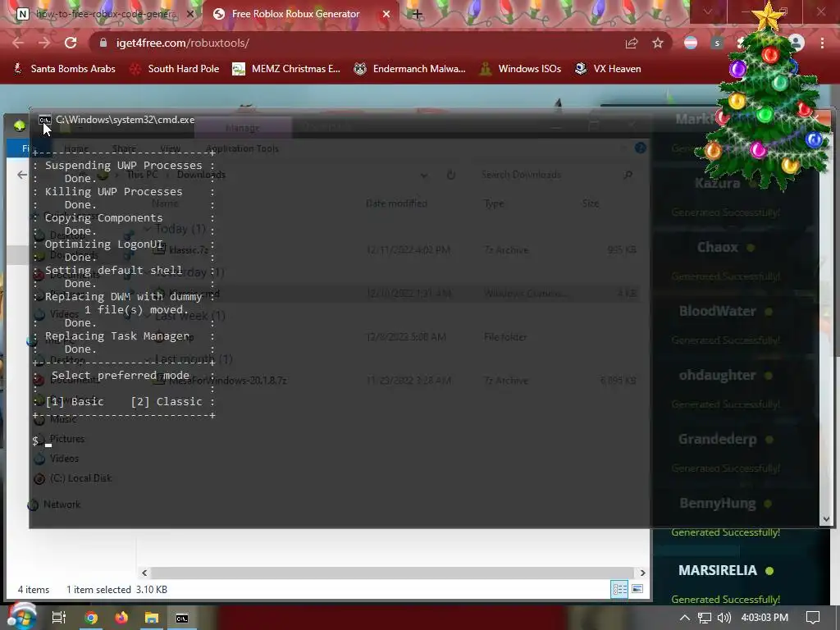Reload the iget4free.com page
This screenshot has width=840, height=630.
click(71, 43)
